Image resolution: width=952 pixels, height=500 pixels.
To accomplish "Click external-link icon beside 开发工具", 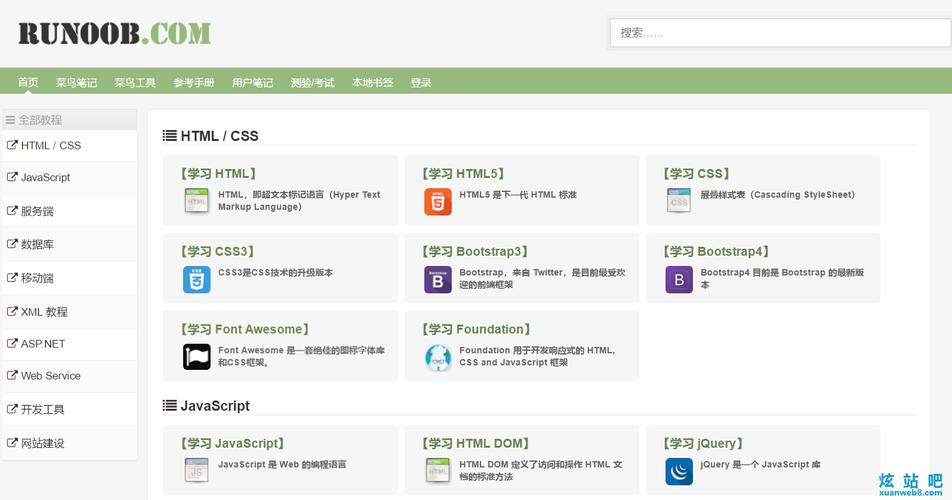I will coord(12,409).
